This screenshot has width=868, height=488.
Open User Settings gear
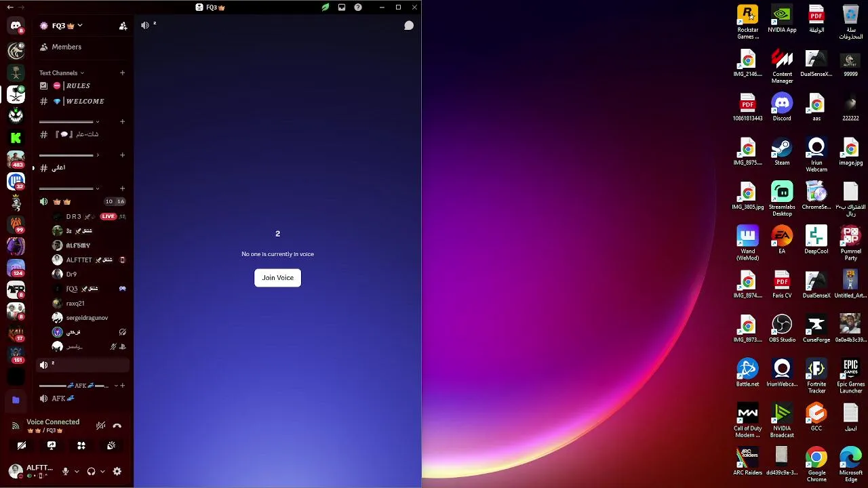tap(117, 471)
